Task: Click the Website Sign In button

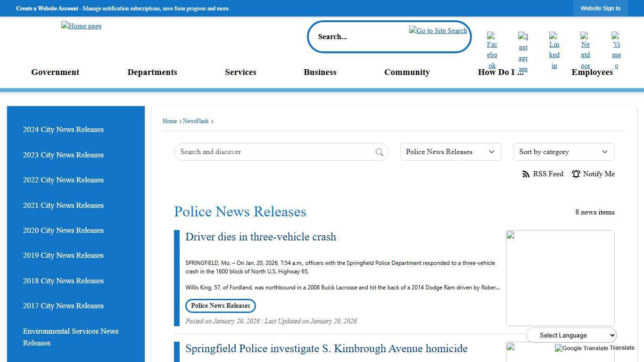Action: coord(600,8)
